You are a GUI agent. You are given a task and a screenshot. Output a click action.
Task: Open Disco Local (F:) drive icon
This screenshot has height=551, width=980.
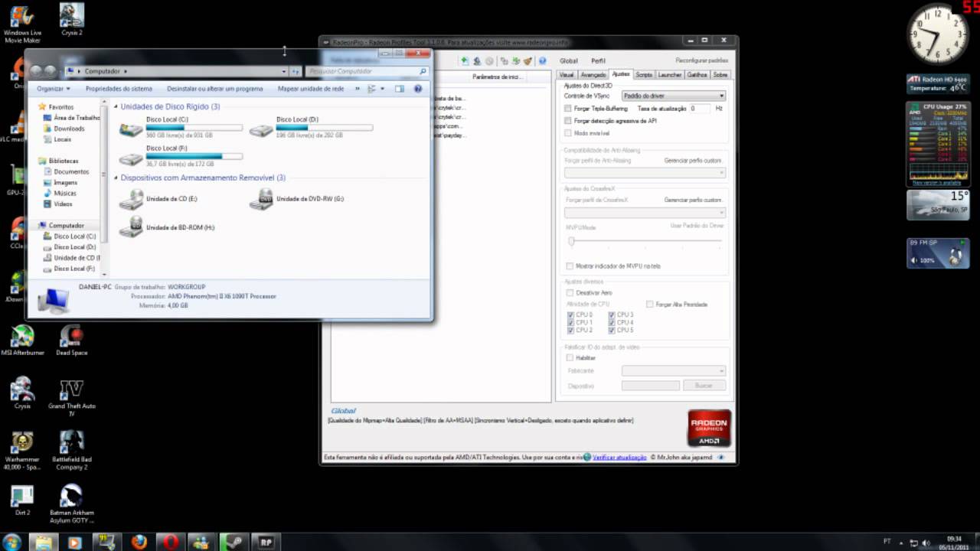[x=131, y=158]
